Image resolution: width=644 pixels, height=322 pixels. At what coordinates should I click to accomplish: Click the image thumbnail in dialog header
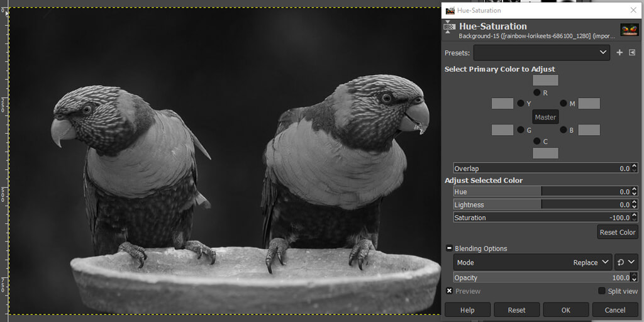(629, 30)
